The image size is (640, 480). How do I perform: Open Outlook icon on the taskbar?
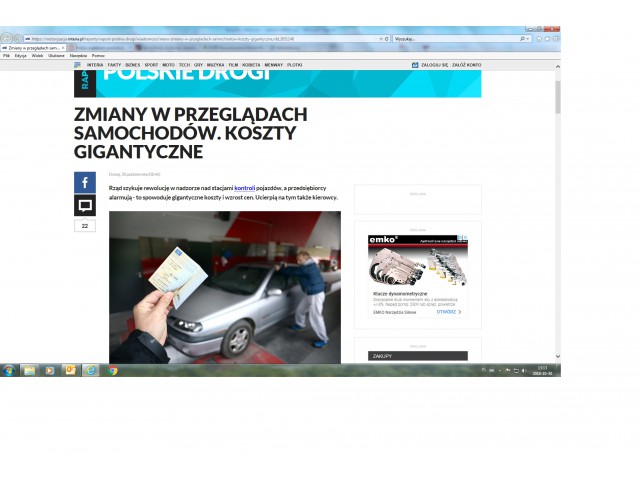tap(70, 370)
